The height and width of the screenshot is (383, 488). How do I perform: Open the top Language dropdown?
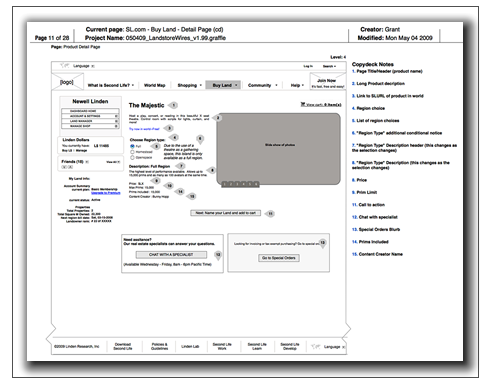pos(84,66)
